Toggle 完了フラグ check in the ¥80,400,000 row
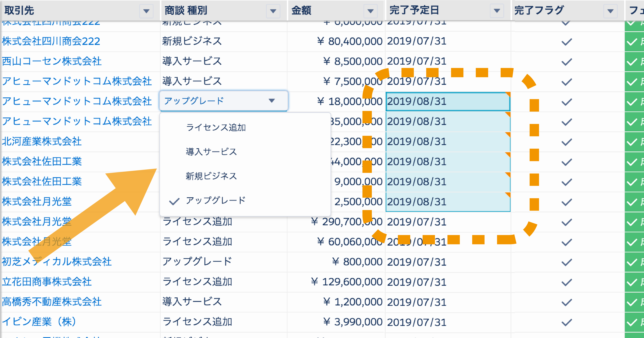 566,42
